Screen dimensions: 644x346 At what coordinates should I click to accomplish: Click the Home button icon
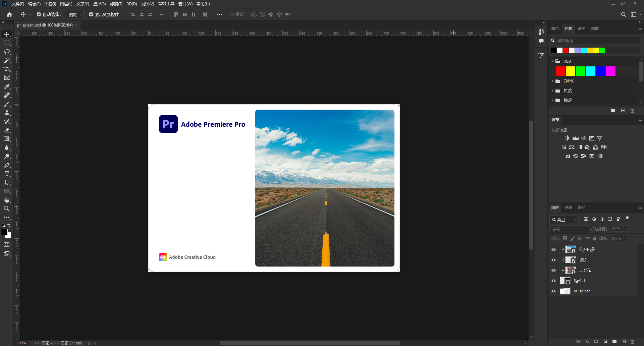point(9,14)
